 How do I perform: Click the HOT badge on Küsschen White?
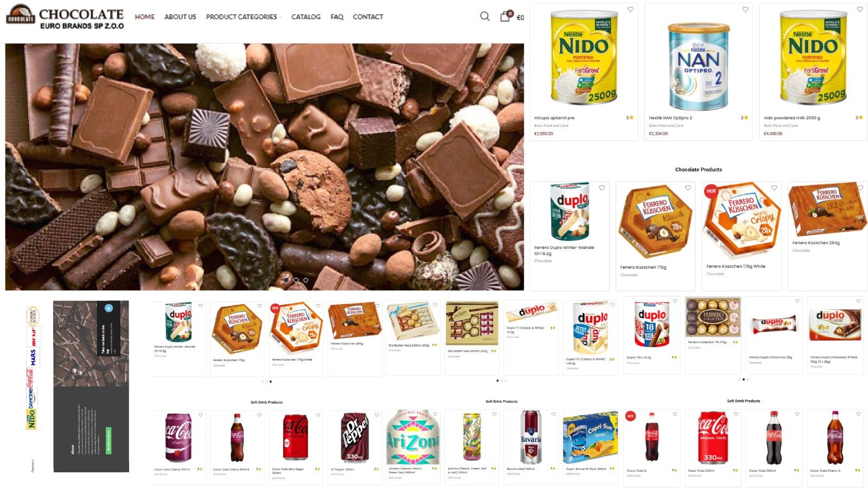(711, 191)
